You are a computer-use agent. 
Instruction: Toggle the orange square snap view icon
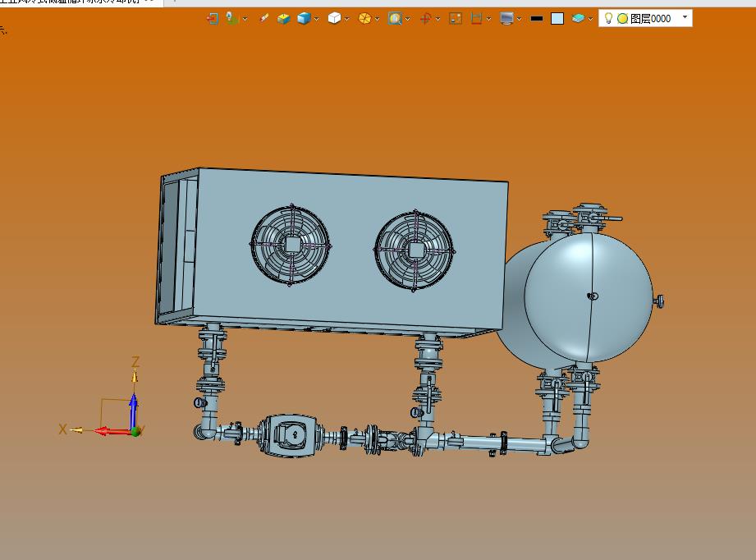(x=456, y=18)
